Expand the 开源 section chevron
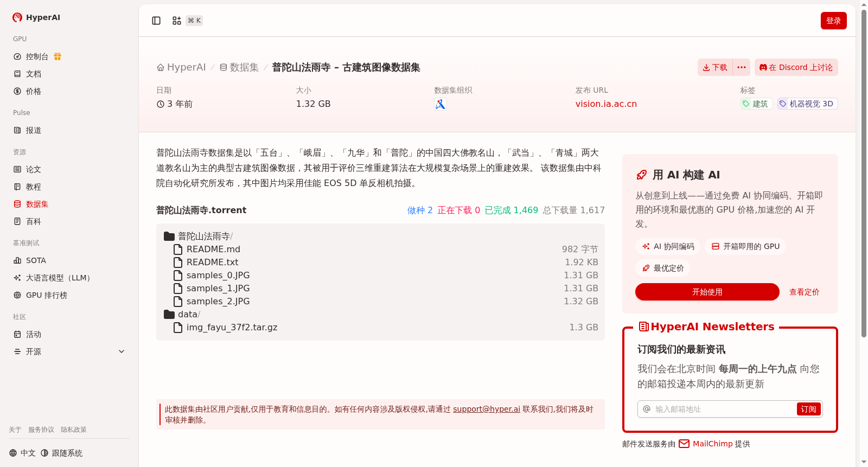Viewport: 868px width, 467px height. [x=122, y=351]
